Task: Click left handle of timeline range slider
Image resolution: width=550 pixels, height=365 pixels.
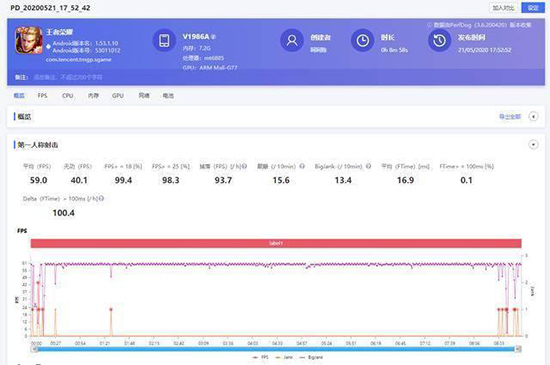Action: coord(34,349)
